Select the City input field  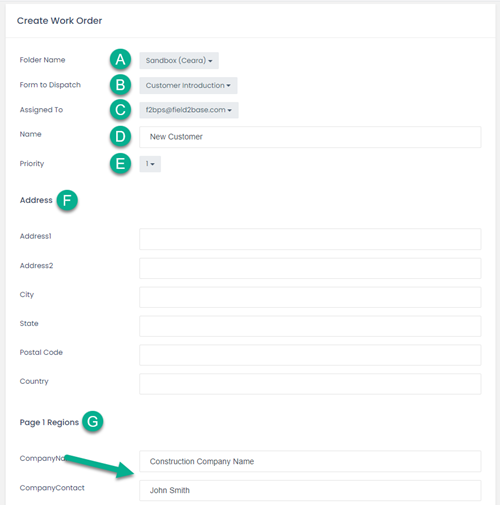(310, 297)
